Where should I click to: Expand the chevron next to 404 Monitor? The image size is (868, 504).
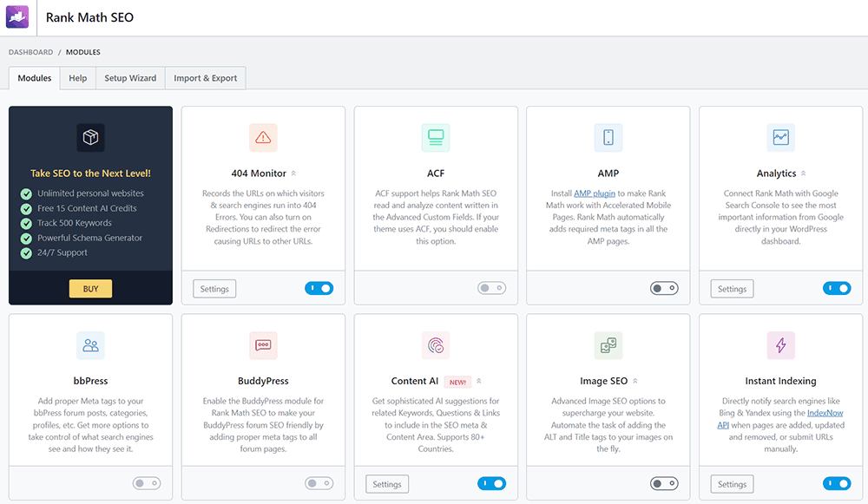pos(293,173)
